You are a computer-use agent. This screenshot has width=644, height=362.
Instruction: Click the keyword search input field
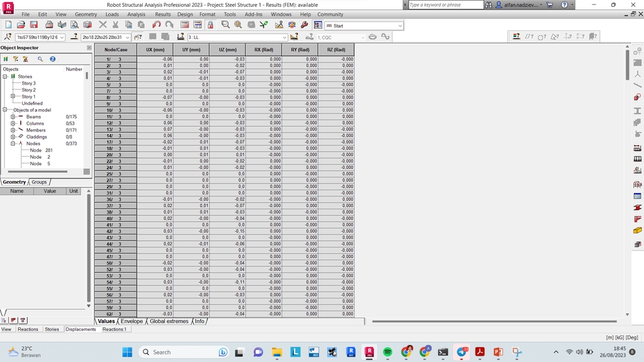point(445,5)
